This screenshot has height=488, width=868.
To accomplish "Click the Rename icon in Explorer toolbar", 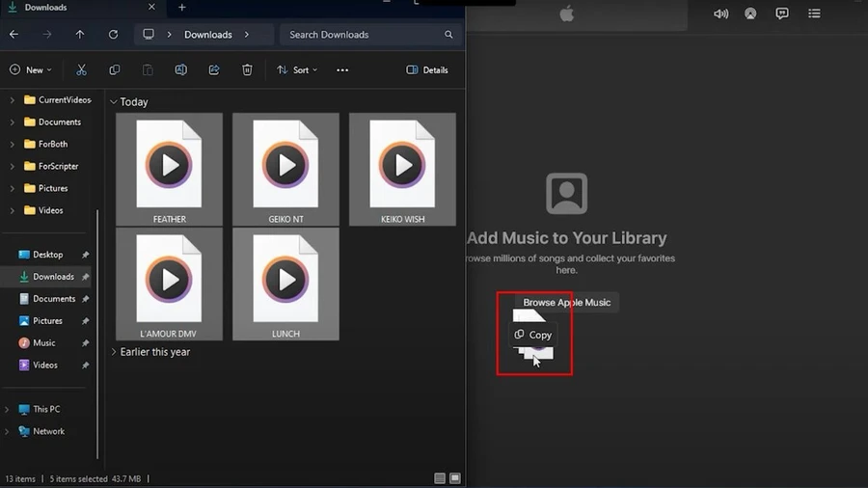I will (181, 69).
